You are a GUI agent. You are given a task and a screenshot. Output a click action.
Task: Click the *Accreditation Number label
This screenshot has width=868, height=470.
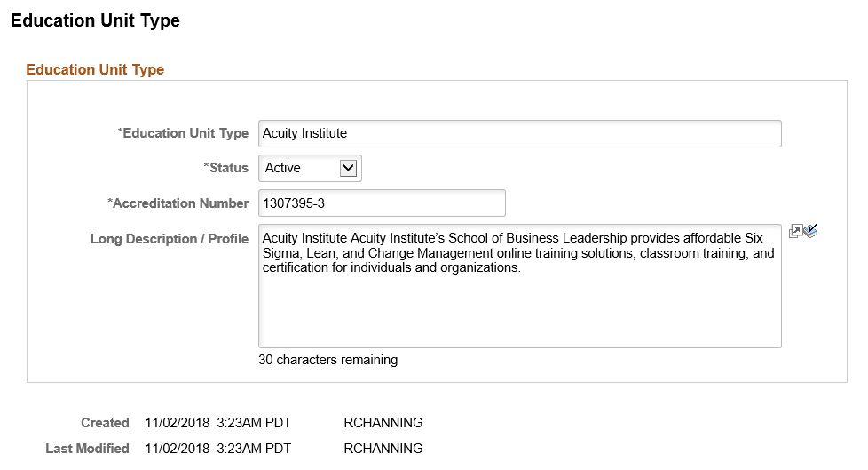pos(178,203)
